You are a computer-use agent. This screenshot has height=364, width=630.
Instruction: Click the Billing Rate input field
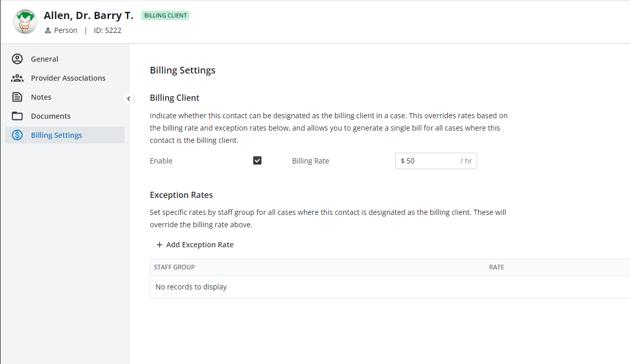[x=436, y=161]
